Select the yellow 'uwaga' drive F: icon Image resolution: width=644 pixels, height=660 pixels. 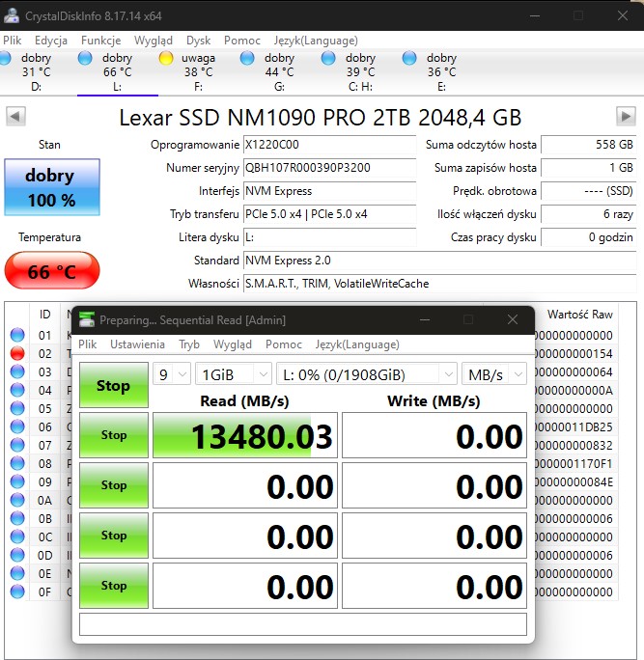166,59
